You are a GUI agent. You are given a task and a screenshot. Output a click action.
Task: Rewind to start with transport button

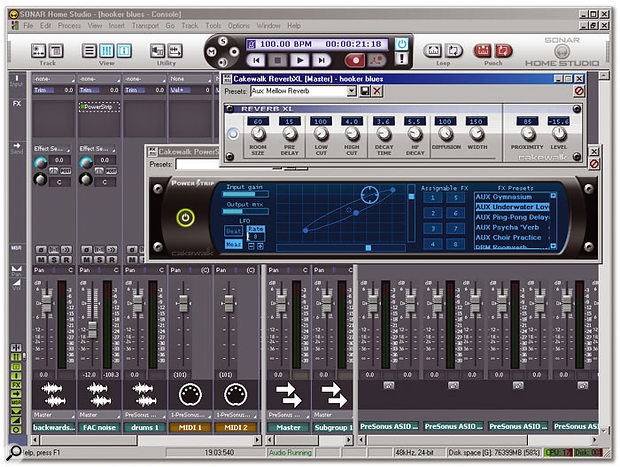tap(257, 61)
